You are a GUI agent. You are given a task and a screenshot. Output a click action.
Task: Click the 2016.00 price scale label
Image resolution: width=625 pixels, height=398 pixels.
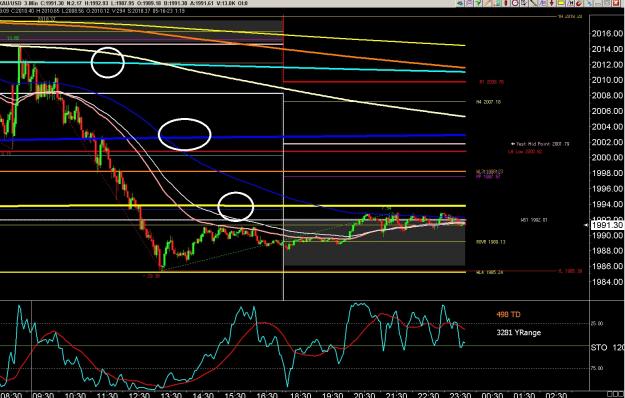tap(608, 33)
